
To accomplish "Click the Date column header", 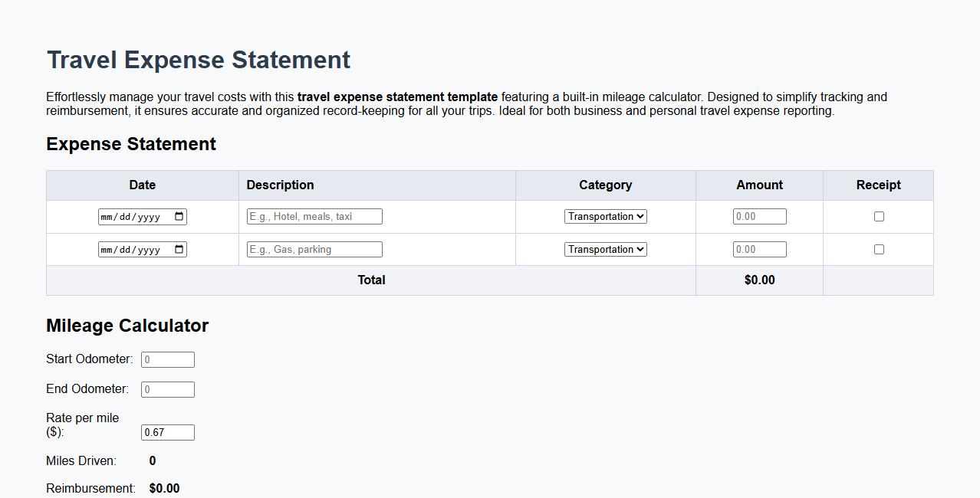I will point(142,185).
